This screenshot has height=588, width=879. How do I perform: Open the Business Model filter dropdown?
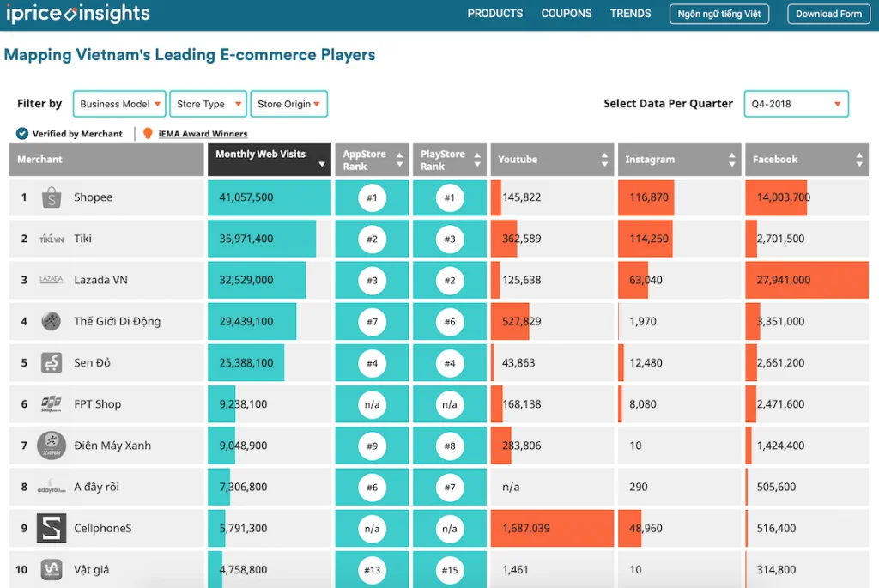118,104
